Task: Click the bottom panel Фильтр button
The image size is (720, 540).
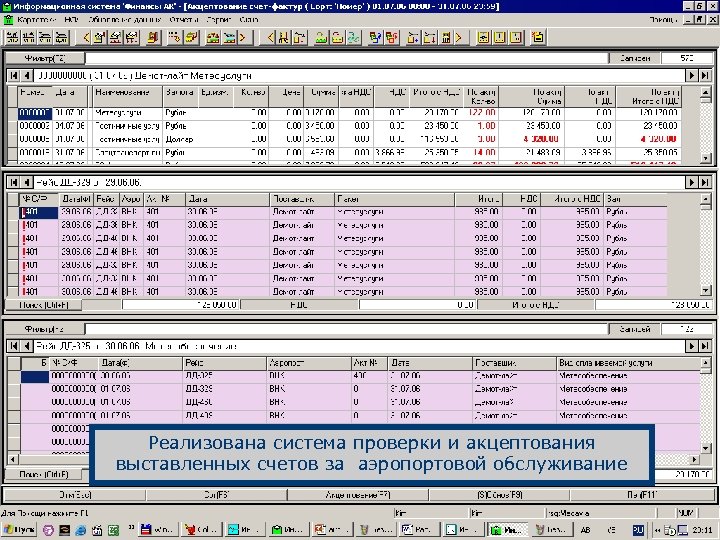Action: coord(45,329)
